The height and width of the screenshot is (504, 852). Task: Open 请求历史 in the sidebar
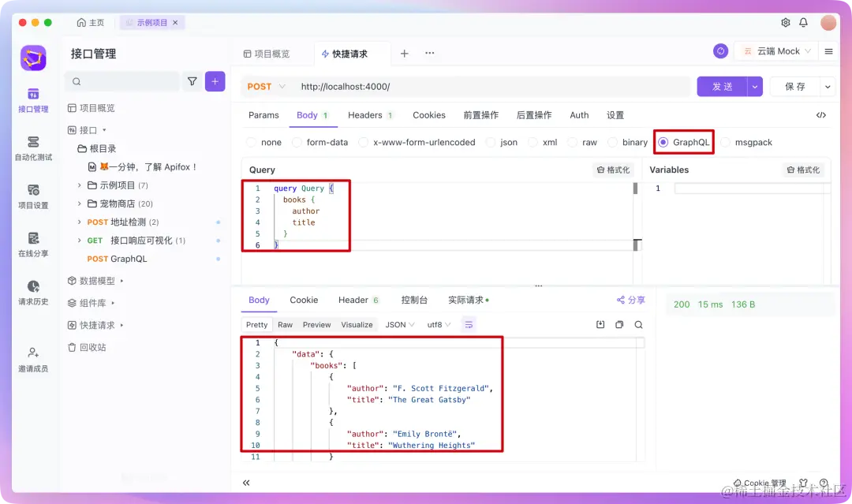pos(33,293)
